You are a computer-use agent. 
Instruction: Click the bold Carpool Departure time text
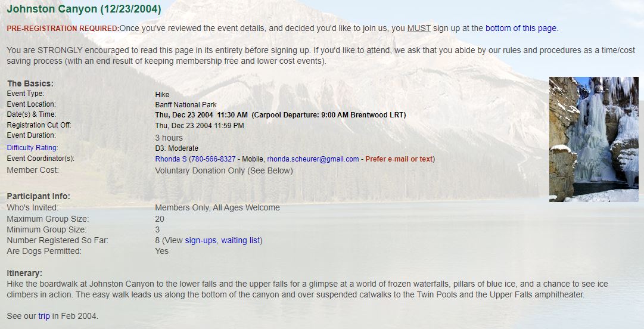click(x=329, y=115)
